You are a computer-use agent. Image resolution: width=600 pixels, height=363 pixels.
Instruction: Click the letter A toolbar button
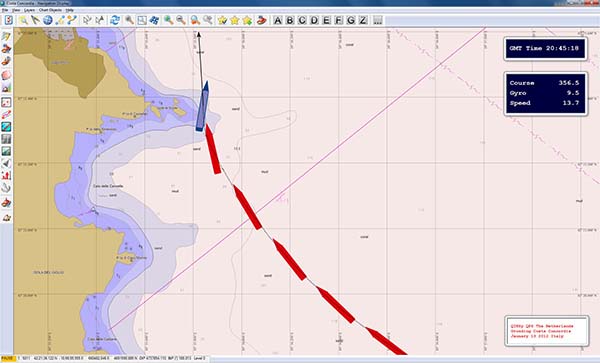coord(278,20)
